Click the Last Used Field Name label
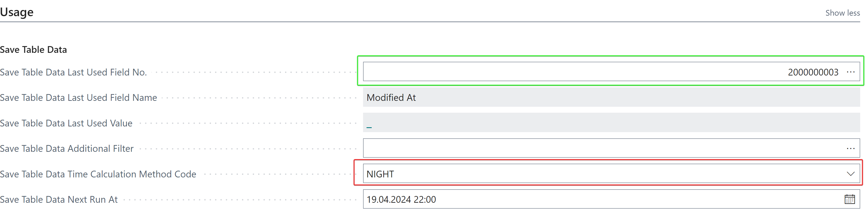868x220 pixels. pyautogui.click(x=79, y=98)
